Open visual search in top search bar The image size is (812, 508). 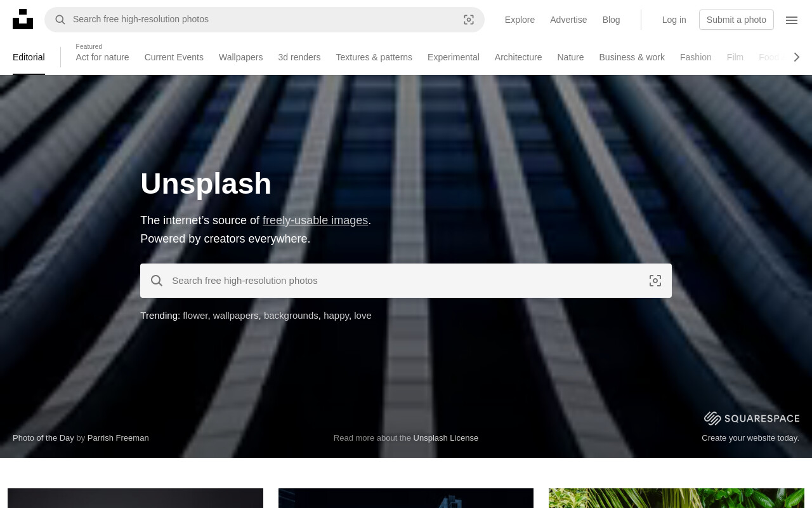pyautogui.click(x=469, y=20)
